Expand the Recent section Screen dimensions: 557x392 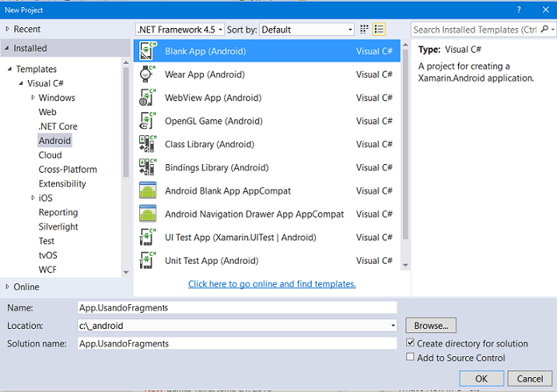click(x=8, y=29)
